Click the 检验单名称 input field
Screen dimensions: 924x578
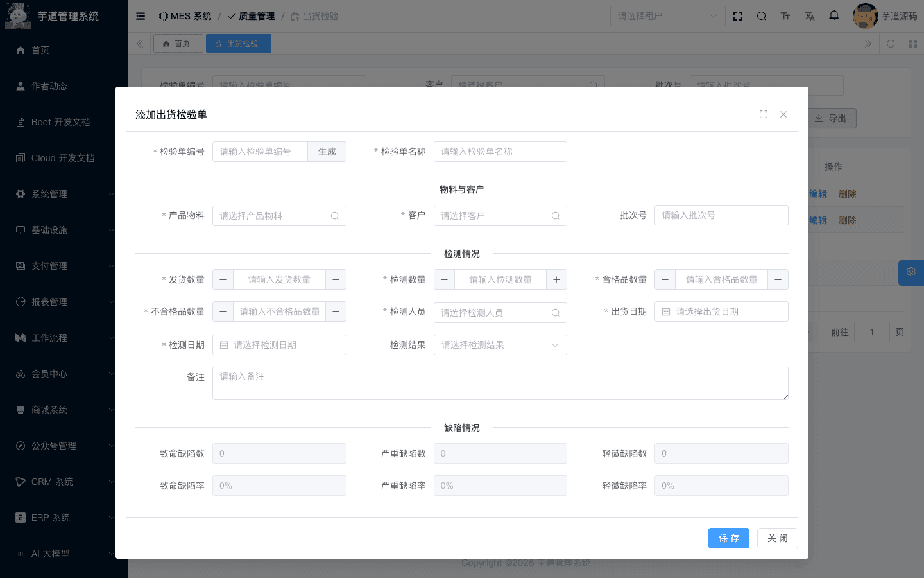500,152
